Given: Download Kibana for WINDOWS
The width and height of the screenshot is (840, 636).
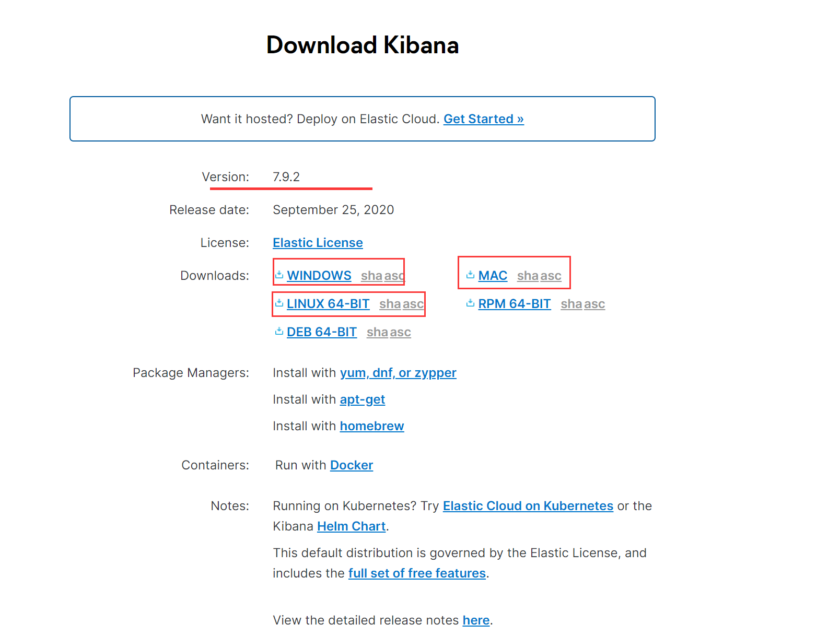Looking at the screenshot, I should [319, 276].
